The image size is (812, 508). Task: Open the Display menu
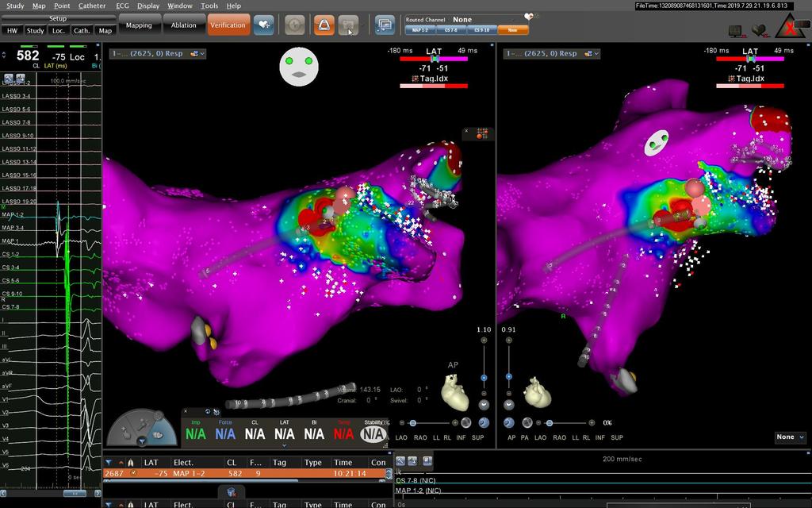(148, 6)
